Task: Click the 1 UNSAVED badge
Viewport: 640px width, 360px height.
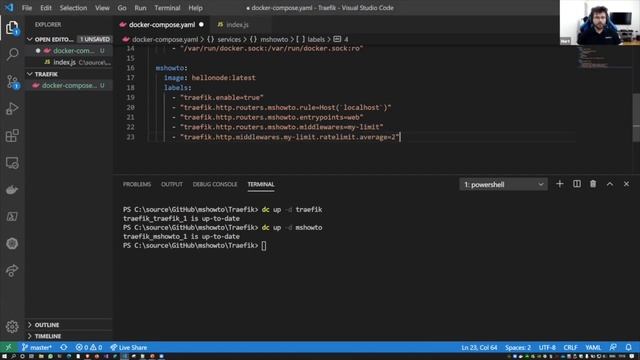Action: pyautogui.click(x=95, y=39)
